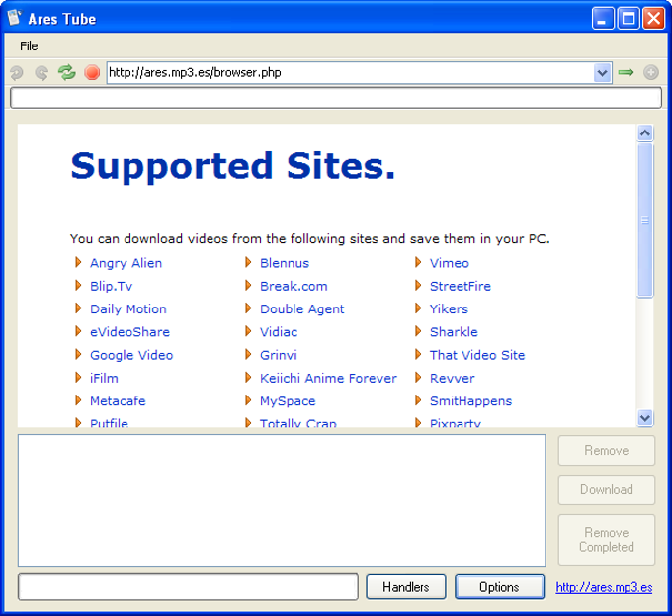Minimize the Ares Tube window
This screenshot has height=616, width=672.
click(x=603, y=19)
